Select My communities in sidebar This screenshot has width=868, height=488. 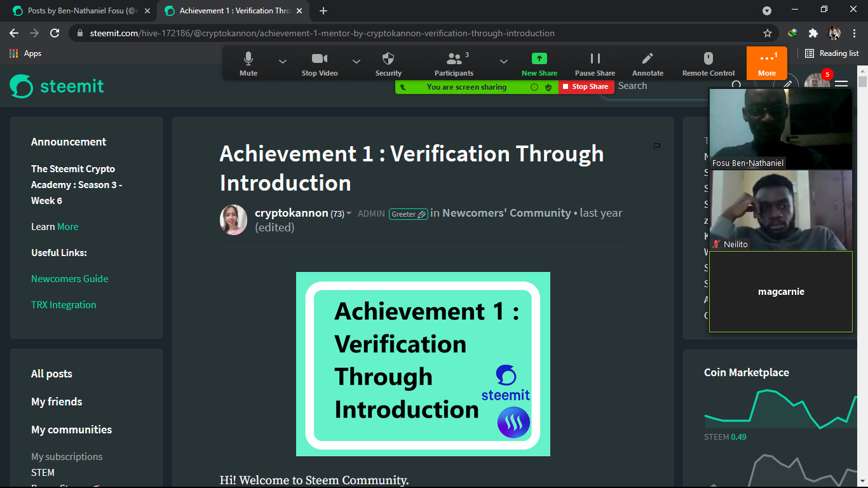(71, 430)
